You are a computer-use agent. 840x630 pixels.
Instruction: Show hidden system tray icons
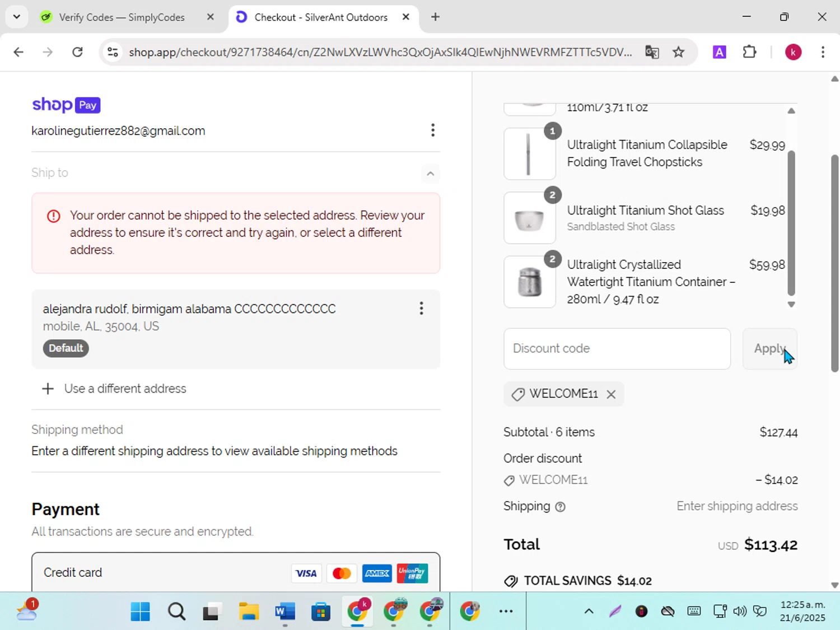coord(589,612)
